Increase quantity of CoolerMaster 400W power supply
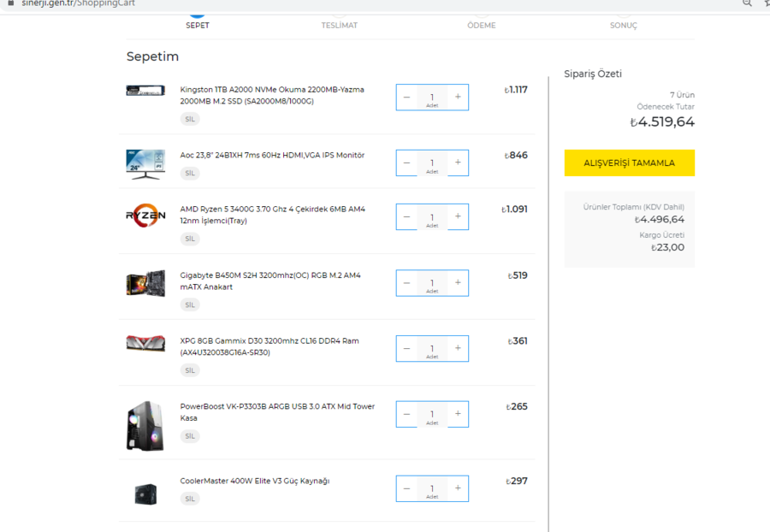 pyautogui.click(x=458, y=488)
